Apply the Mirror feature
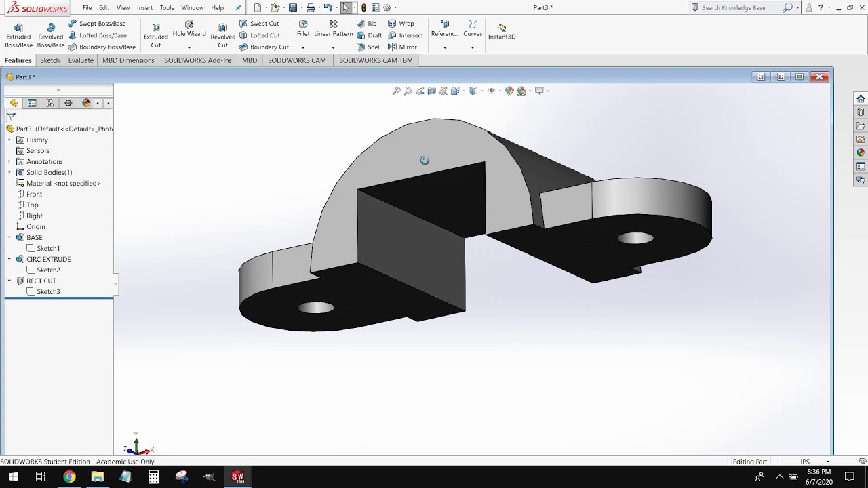Image resolution: width=868 pixels, height=488 pixels. [x=403, y=47]
